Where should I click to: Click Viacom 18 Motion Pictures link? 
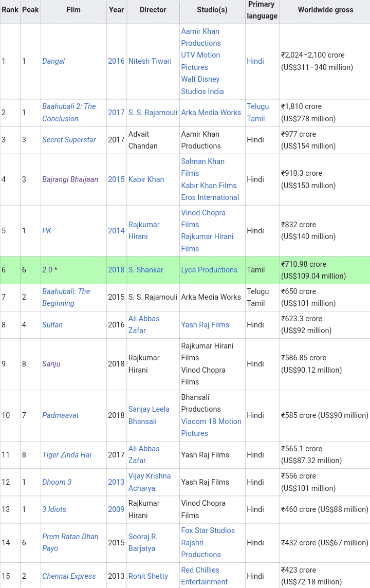[x=211, y=427]
